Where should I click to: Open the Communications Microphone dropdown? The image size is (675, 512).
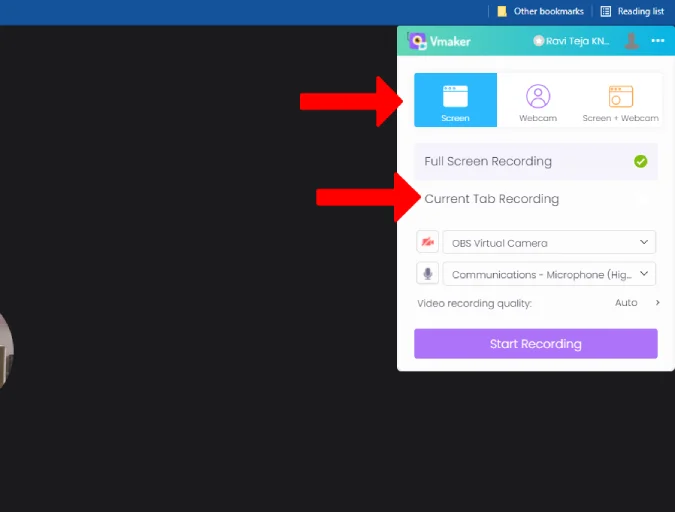click(549, 274)
